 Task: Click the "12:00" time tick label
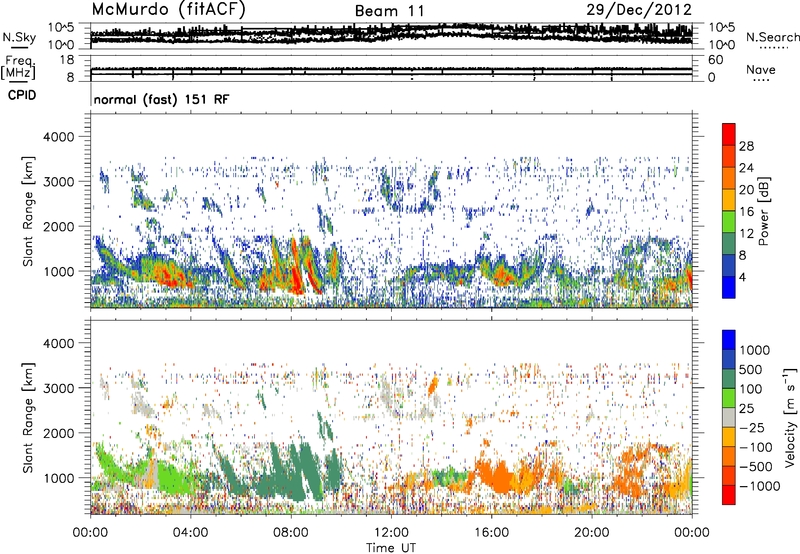391,533
